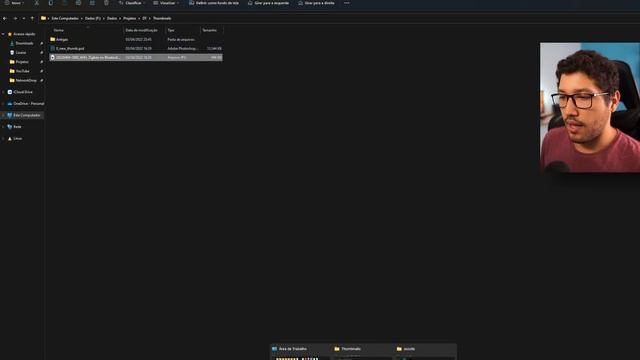Click the Novo button in toolbar
This screenshot has height=360, width=640.
[x=14, y=3]
